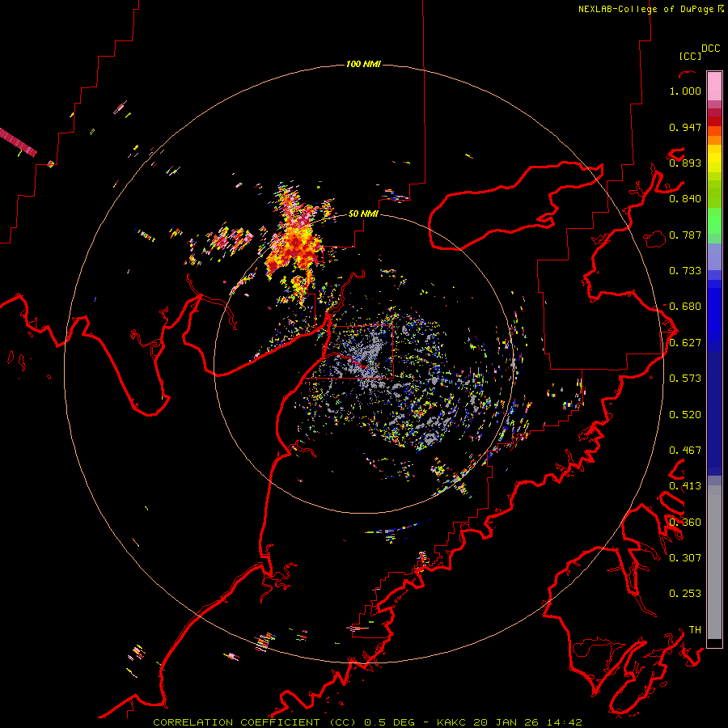Click the TH threshold label on the legend

coord(695,630)
